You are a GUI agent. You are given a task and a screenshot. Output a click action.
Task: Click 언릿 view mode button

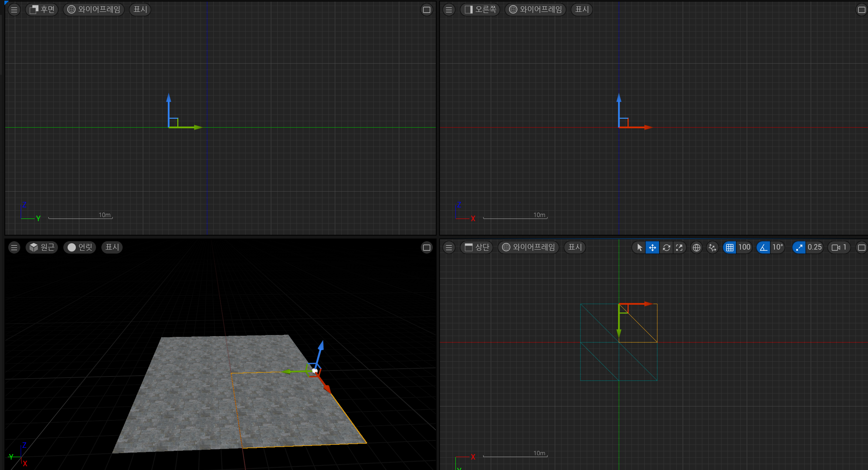point(80,247)
